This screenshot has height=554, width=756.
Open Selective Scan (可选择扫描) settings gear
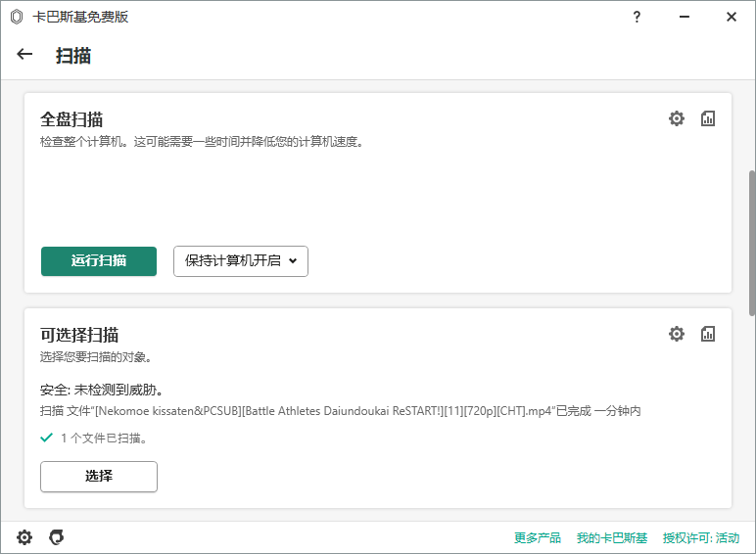coord(677,334)
